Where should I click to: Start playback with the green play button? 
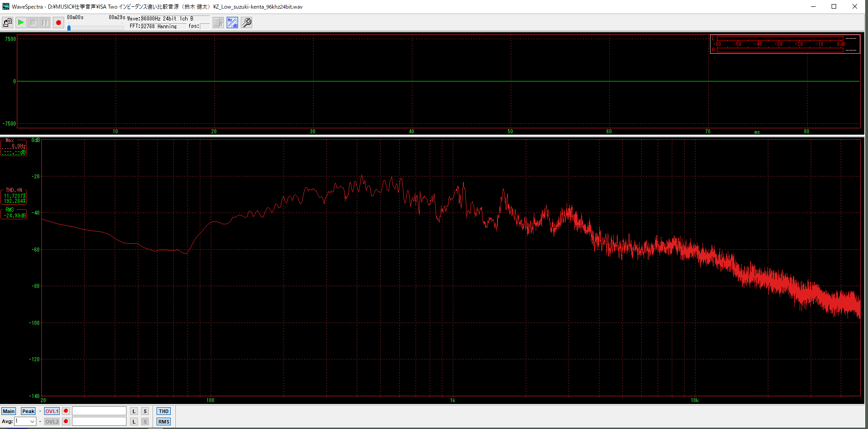pos(21,22)
